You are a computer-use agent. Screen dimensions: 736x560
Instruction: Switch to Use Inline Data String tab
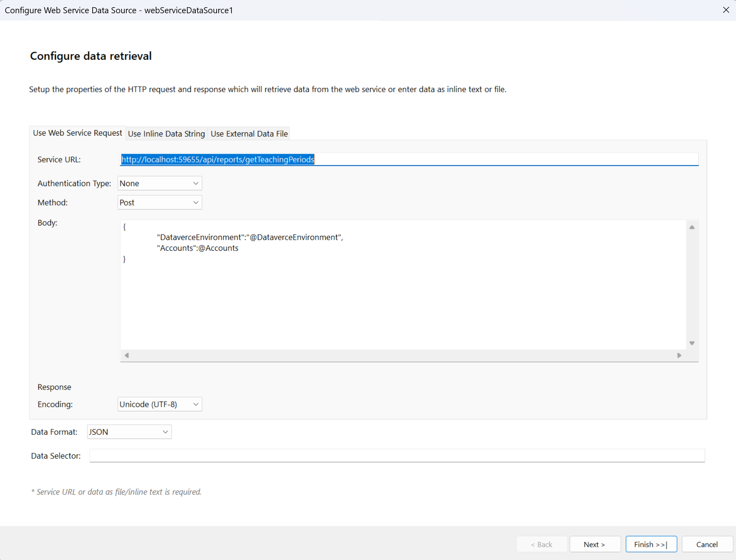(166, 134)
